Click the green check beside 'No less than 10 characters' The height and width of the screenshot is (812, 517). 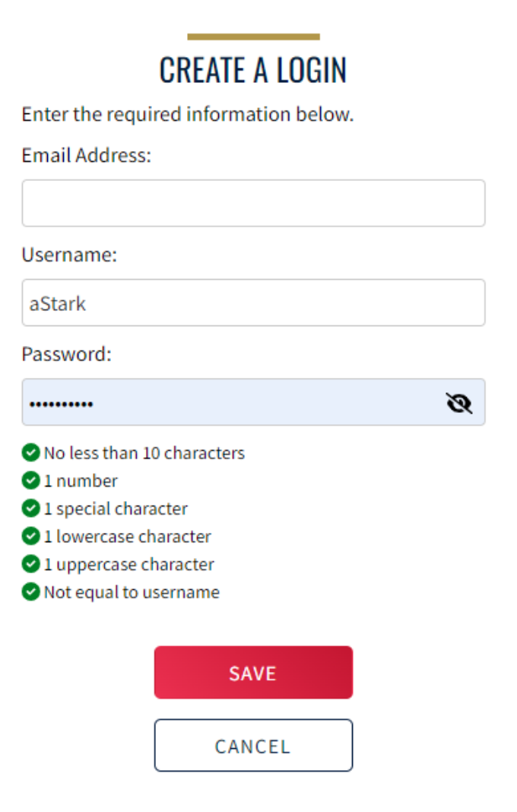[x=30, y=453]
